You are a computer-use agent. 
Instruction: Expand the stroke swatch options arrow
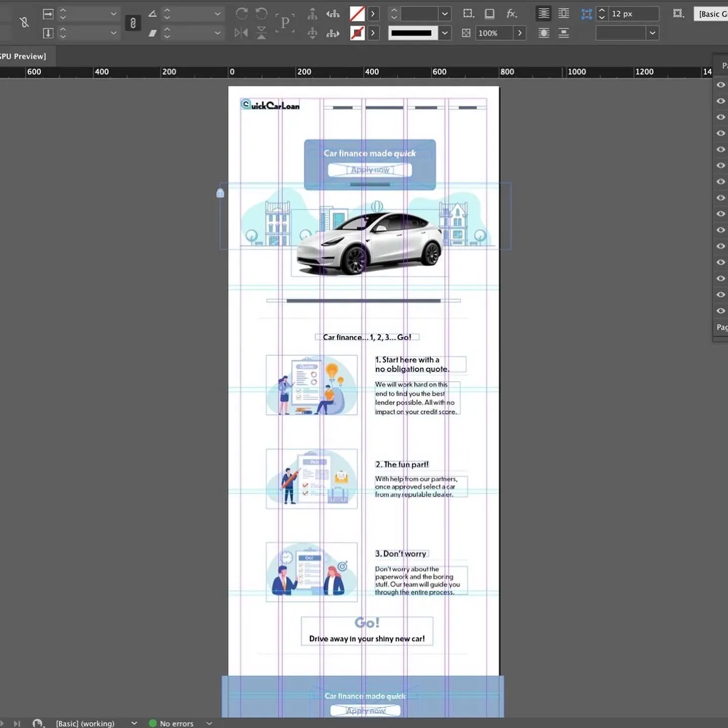(373, 33)
